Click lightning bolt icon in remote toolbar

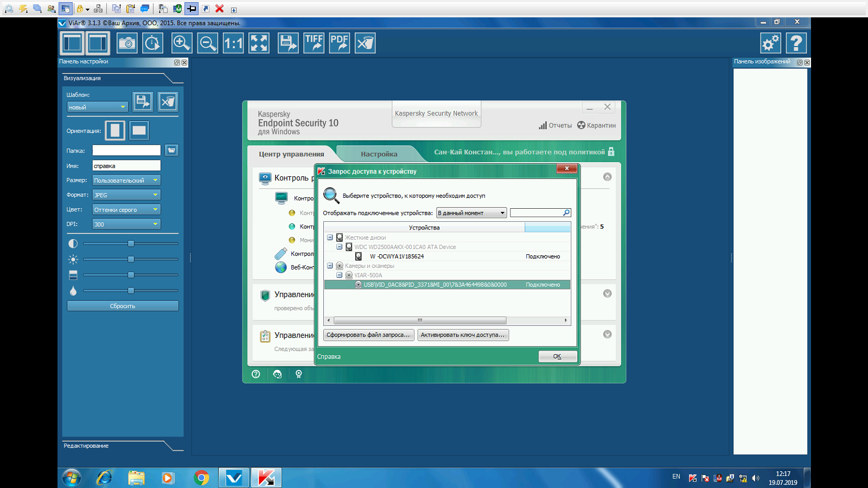[x=23, y=9]
